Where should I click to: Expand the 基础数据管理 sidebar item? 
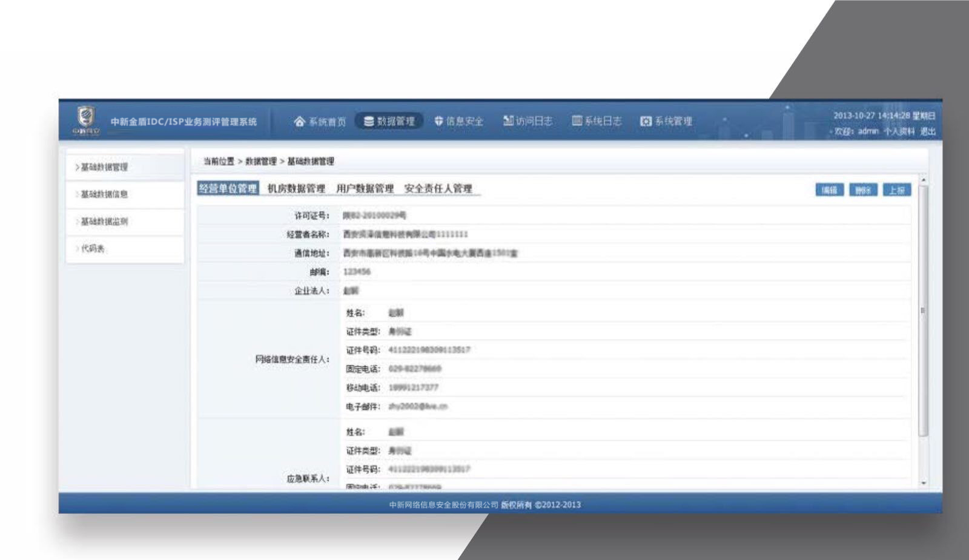click(104, 167)
